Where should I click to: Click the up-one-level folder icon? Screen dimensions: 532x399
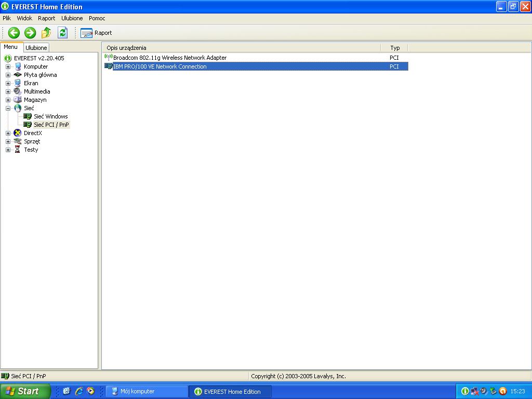click(x=46, y=33)
